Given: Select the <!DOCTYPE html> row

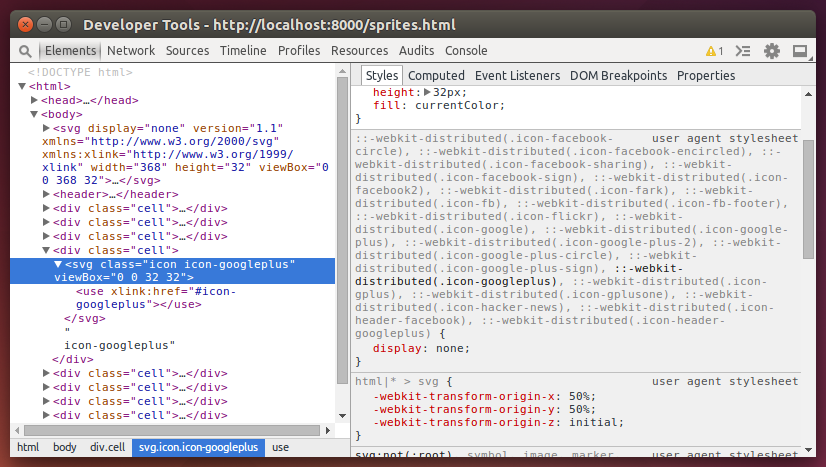Looking at the screenshot, I should 80,72.
